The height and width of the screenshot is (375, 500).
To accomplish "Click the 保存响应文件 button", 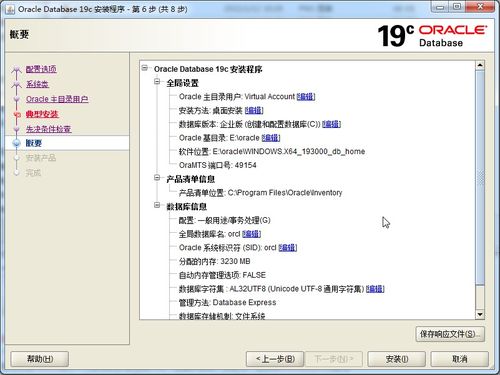I will 450,334.
